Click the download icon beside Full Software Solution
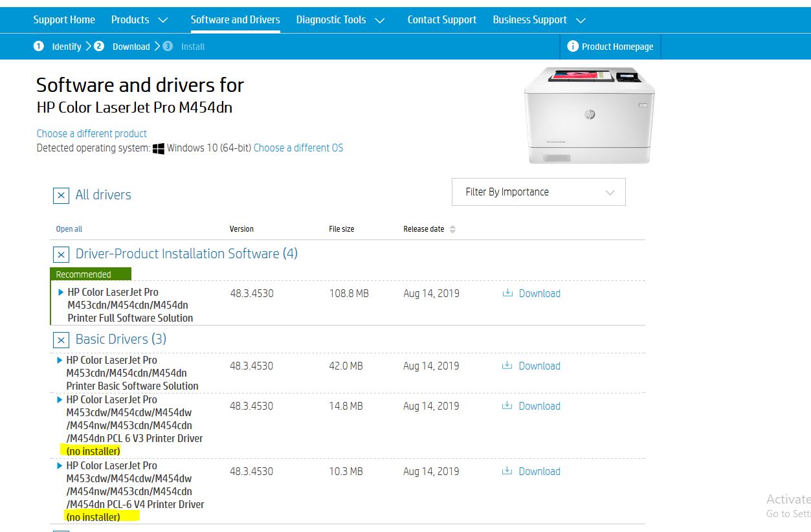This screenshot has height=532, width=811. point(508,293)
